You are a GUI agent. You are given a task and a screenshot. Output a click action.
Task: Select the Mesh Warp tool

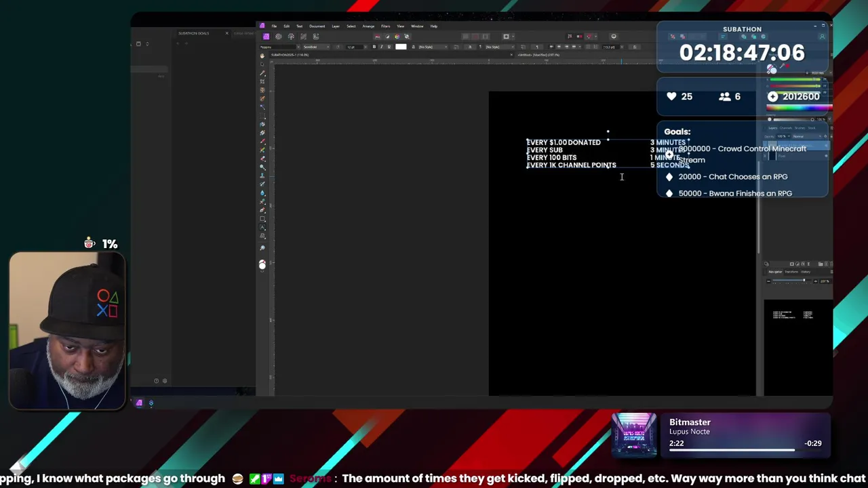pos(262,236)
